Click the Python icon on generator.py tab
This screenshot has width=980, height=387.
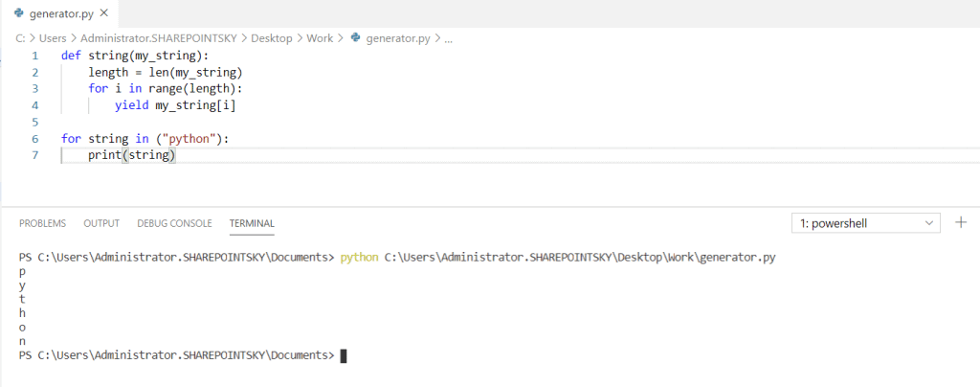(x=20, y=14)
